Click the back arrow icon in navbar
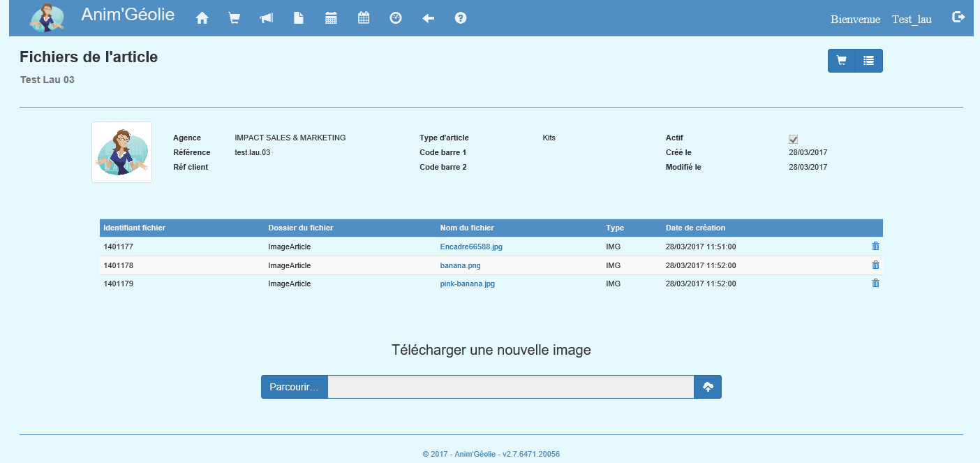Screen dimensions: 980x463 429,18
